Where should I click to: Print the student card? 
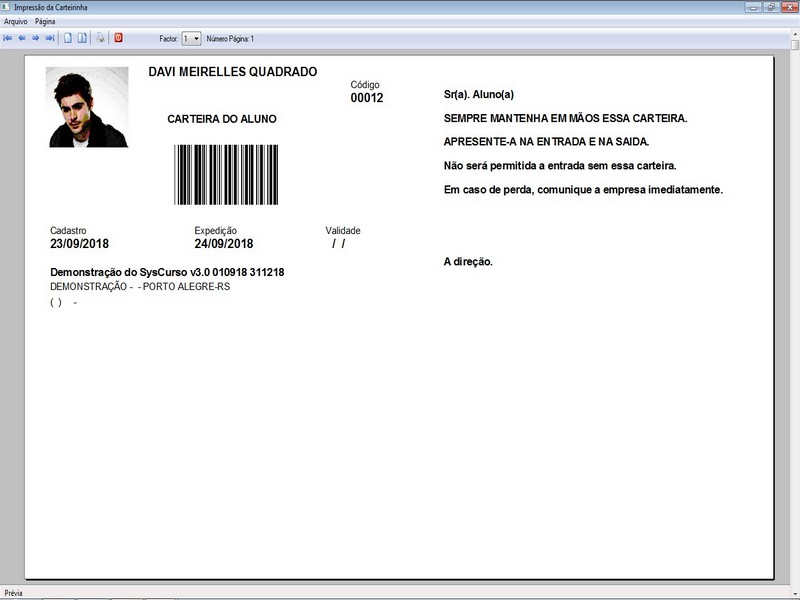(101, 38)
